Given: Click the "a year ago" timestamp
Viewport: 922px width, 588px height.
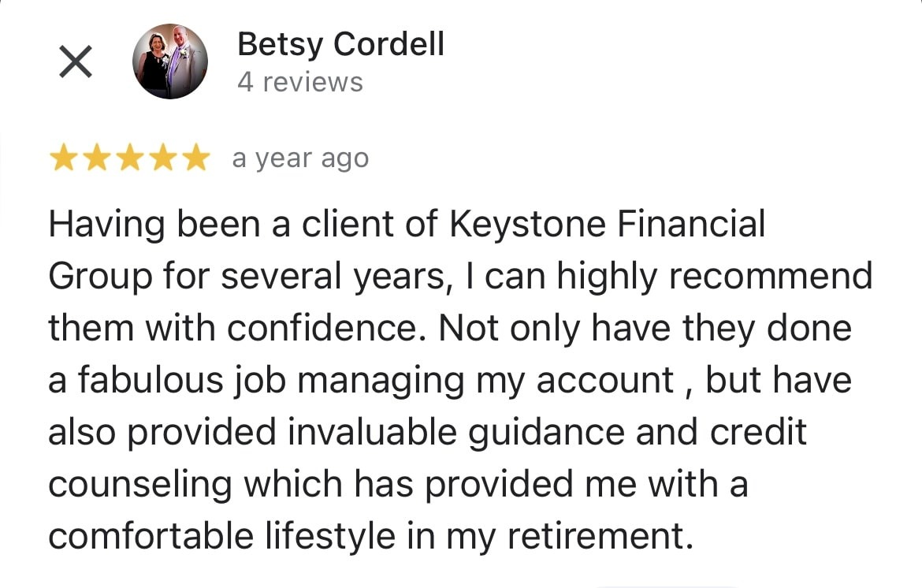Looking at the screenshot, I should [x=300, y=158].
